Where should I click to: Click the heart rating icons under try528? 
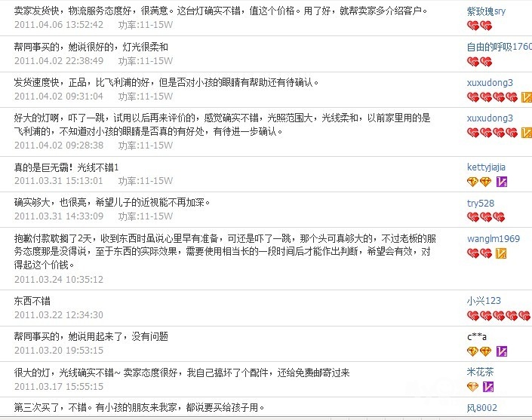click(x=479, y=217)
